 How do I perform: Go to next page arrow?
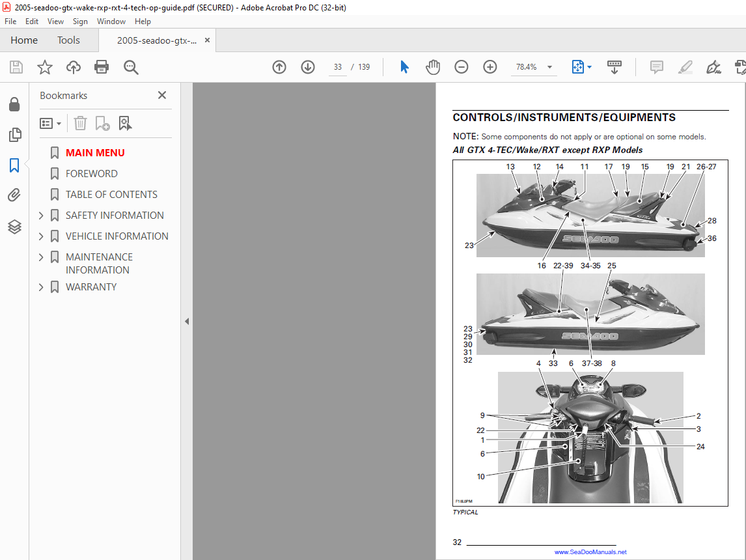(x=308, y=67)
